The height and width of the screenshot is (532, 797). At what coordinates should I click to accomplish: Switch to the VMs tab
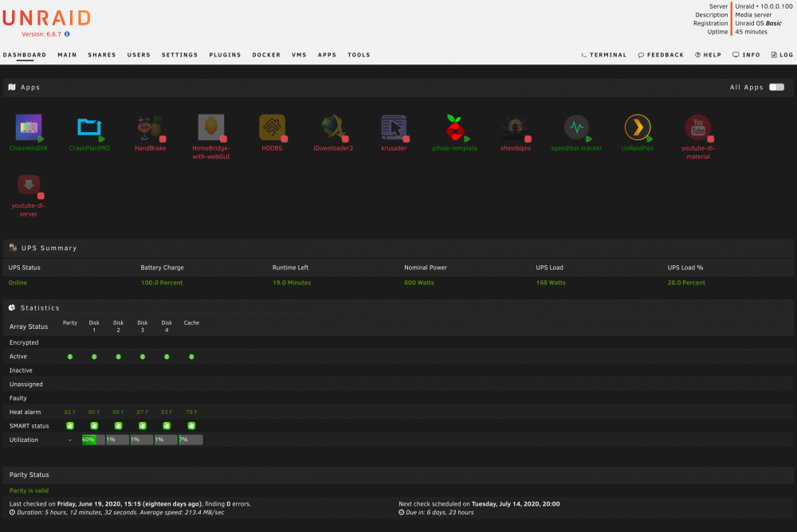click(299, 55)
